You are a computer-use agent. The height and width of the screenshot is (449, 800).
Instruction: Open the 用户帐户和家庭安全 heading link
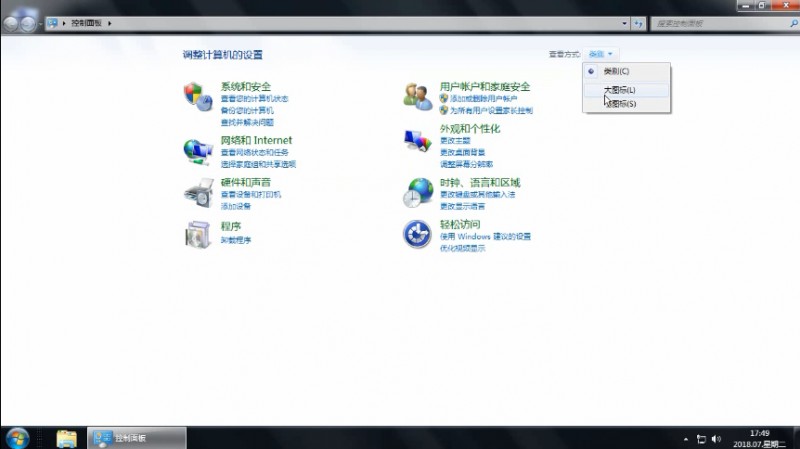pos(485,87)
